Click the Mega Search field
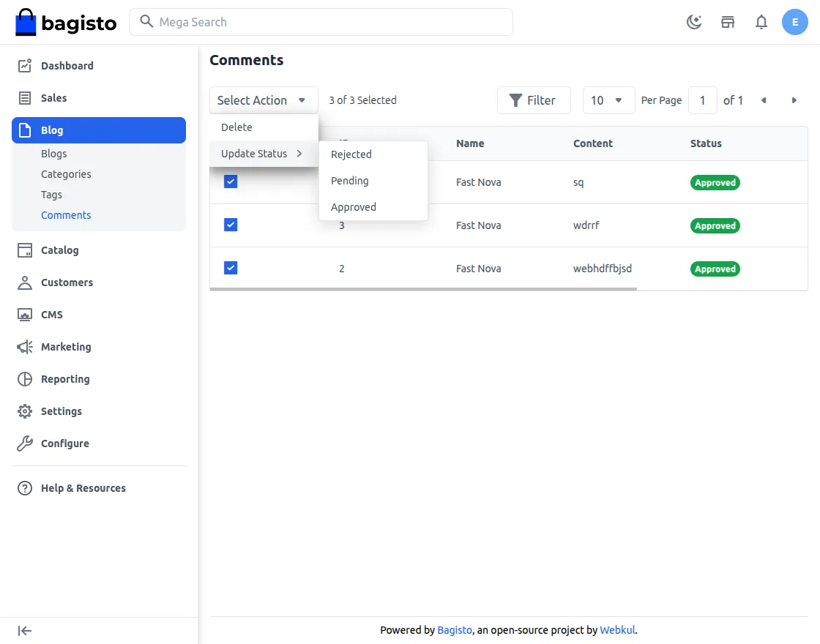 pyautogui.click(x=321, y=22)
